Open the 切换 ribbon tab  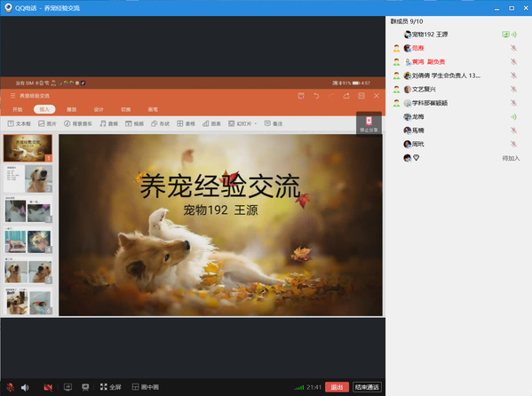tap(126, 109)
